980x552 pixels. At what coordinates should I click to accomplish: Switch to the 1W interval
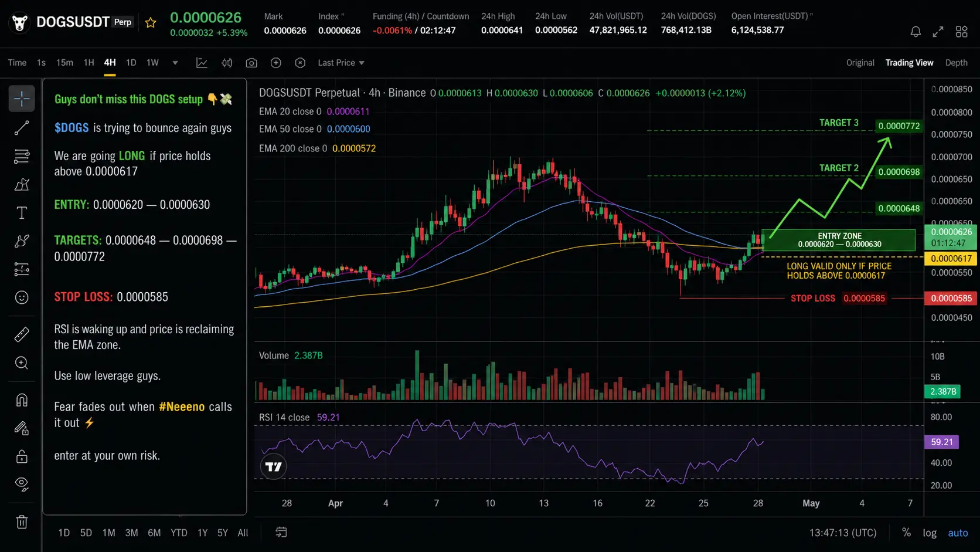point(152,63)
